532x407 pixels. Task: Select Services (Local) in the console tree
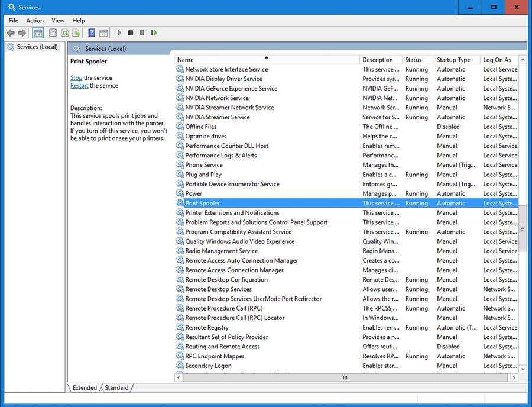pyautogui.click(x=37, y=47)
